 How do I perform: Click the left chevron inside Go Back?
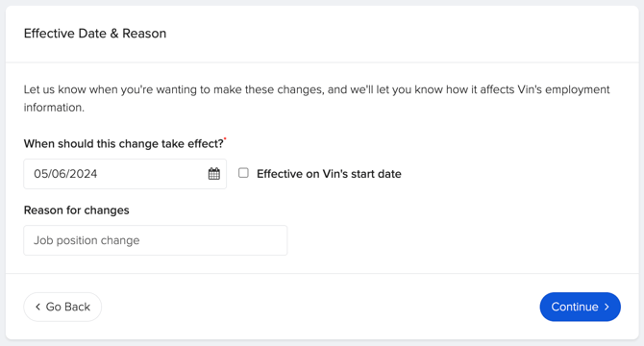pyautogui.click(x=37, y=307)
